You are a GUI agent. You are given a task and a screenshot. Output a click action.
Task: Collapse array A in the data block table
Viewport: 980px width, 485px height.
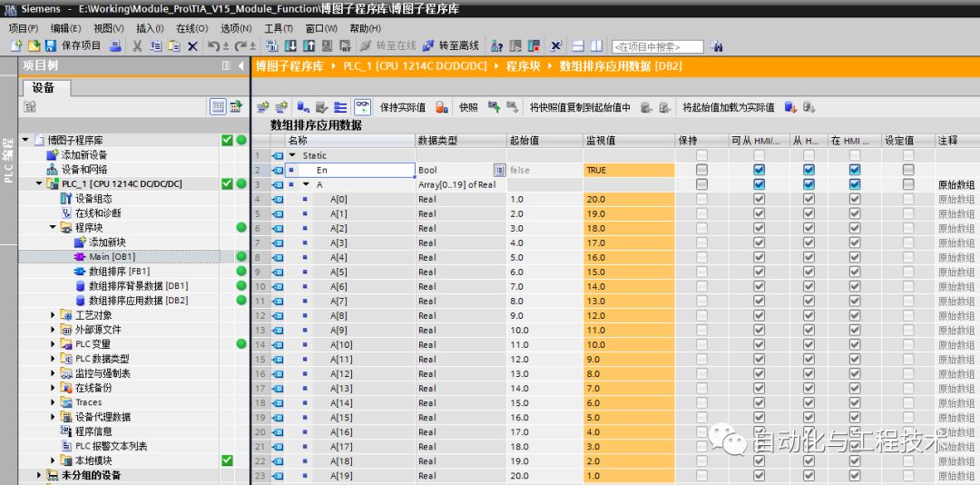coord(306,184)
